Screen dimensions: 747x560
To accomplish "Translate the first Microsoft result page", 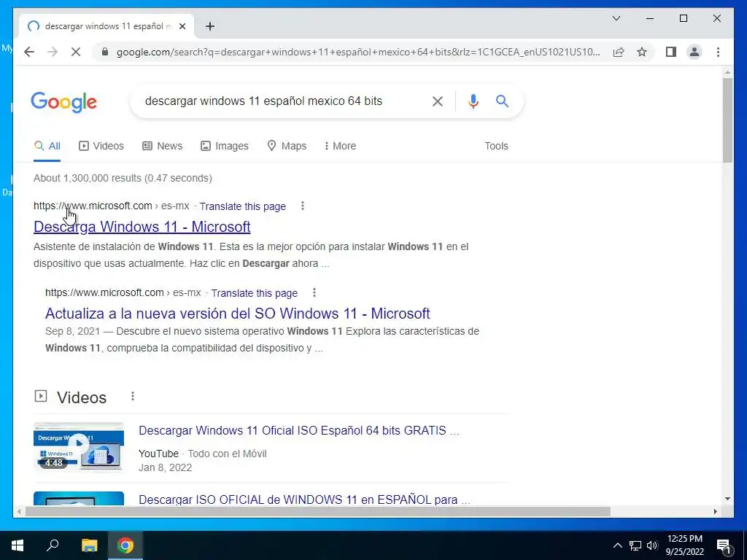I will coord(242,206).
